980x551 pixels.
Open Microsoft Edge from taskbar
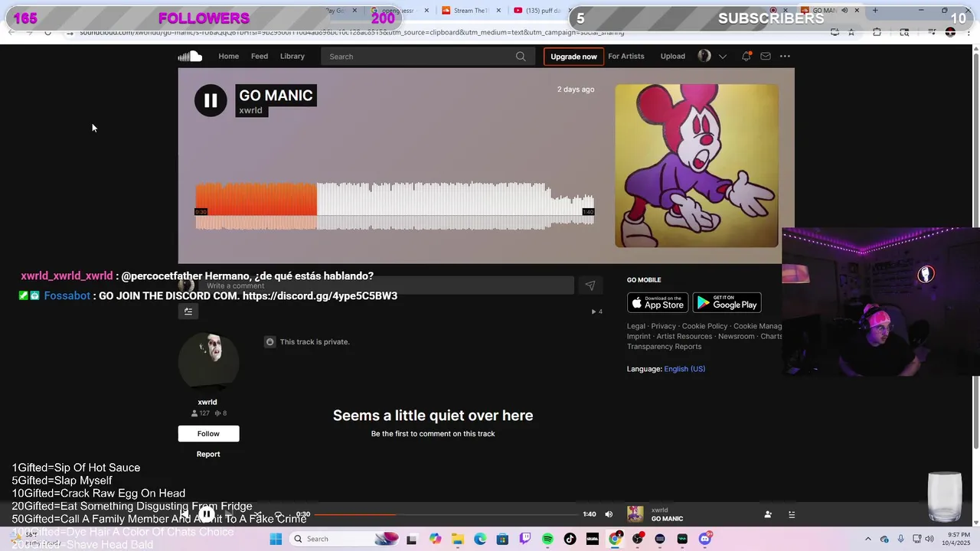pyautogui.click(x=480, y=539)
